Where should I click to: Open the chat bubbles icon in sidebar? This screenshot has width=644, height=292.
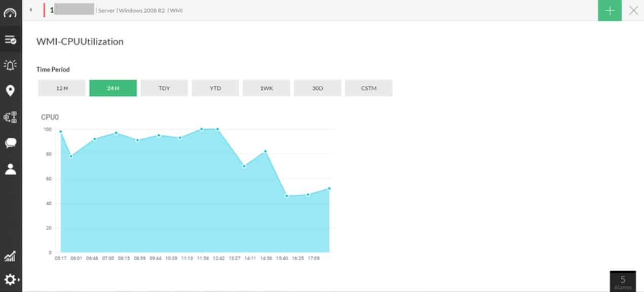(10, 143)
